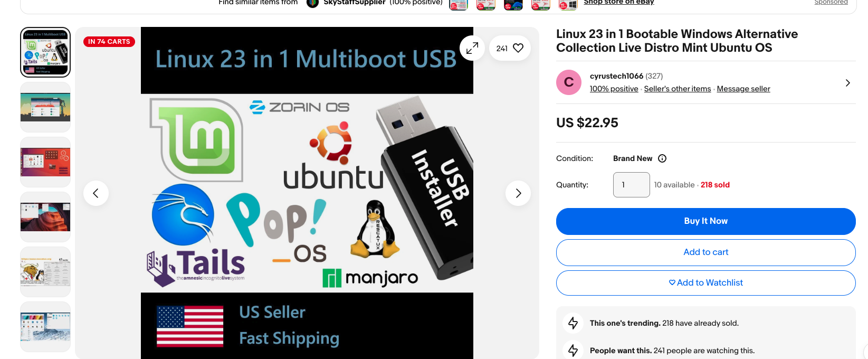Select the second desktop screenshot thumbnail
868x359 pixels.
pyautogui.click(x=45, y=107)
